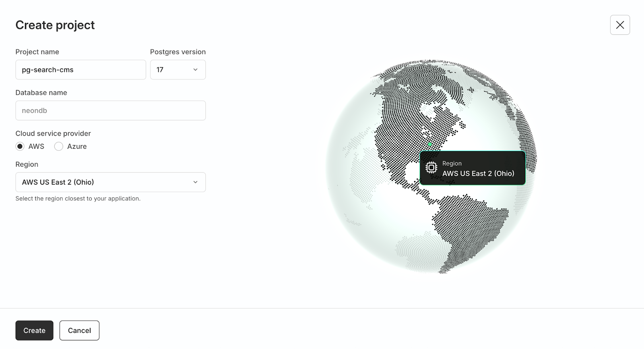Click the dark region tooltip card on the globe
644x349 pixels.
tap(473, 168)
